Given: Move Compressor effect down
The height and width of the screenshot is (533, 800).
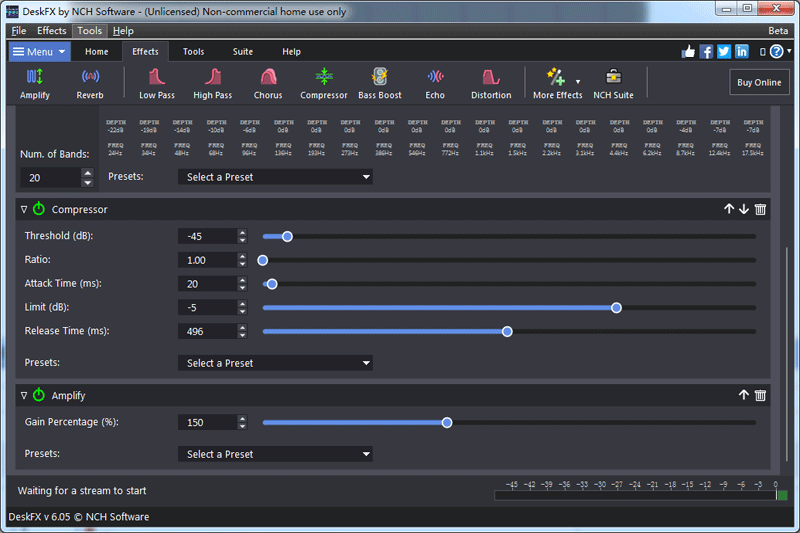Looking at the screenshot, I should point(744,209).
